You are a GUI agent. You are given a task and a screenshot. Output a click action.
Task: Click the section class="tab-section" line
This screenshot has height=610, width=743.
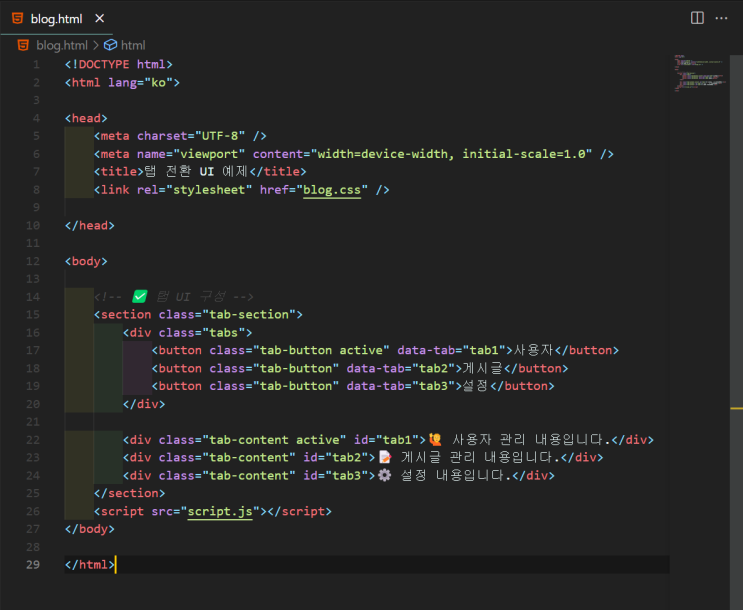(x=198, y=315)
